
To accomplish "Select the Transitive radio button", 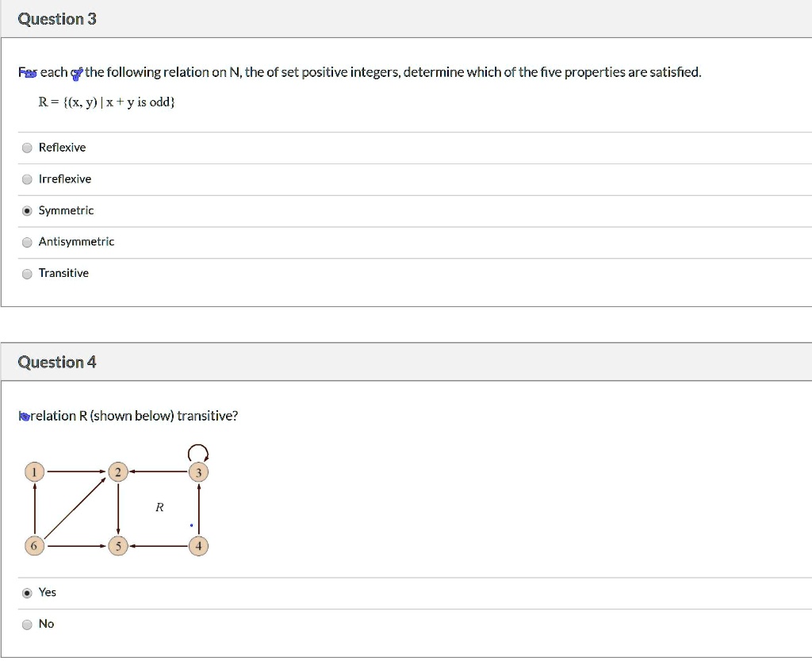I will coord(26,272).
